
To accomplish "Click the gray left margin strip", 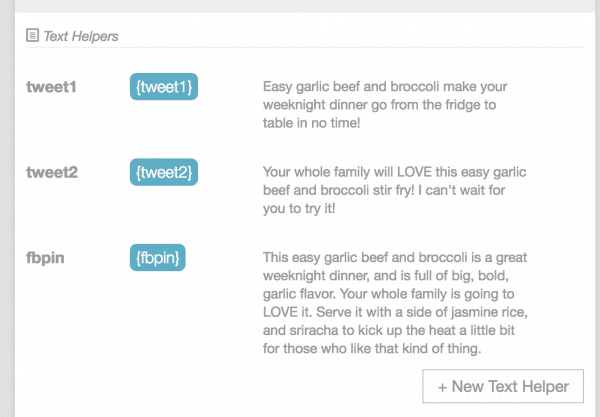I will click(x=7, y=208).
